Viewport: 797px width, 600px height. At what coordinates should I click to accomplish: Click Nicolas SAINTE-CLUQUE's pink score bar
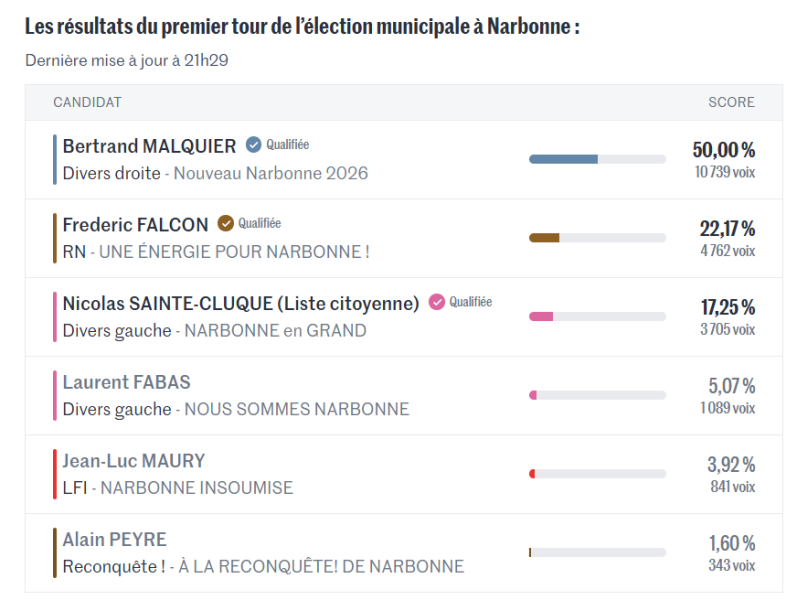[597, 316]
